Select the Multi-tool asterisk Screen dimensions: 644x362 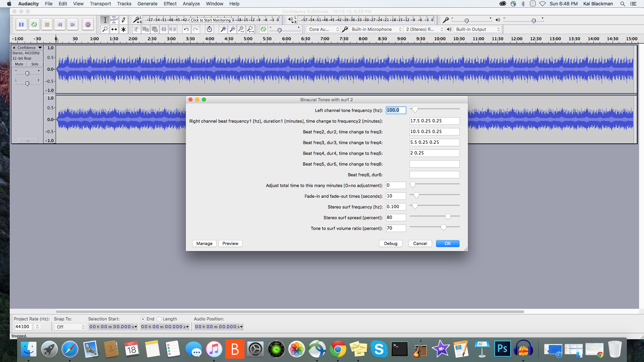pyautogui.click(x=123, y=29)
